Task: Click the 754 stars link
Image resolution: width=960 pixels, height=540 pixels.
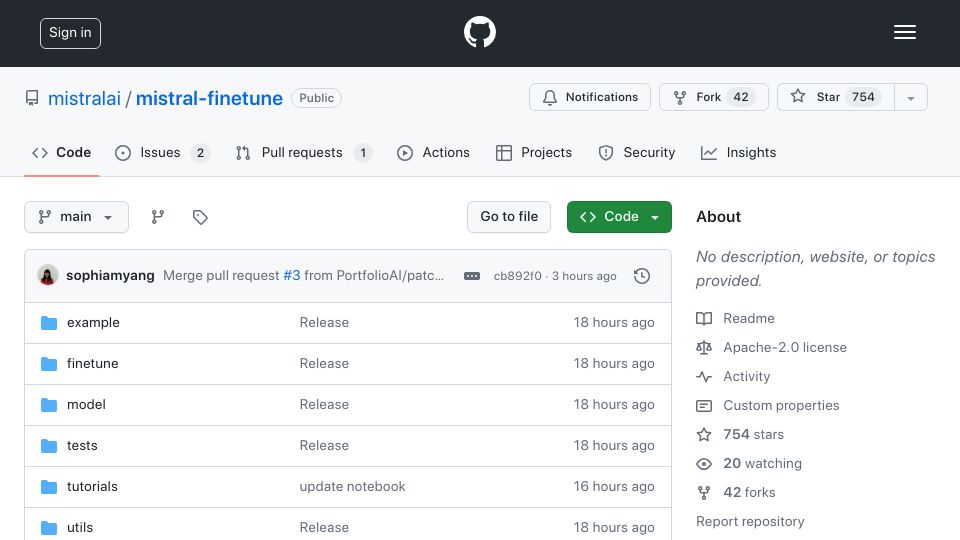Action: tap(753, 435)
